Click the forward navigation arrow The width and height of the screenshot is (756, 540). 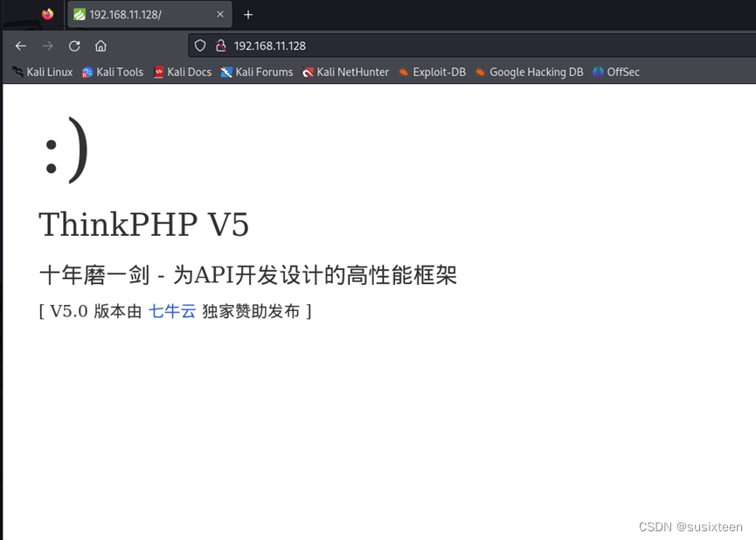47,45
